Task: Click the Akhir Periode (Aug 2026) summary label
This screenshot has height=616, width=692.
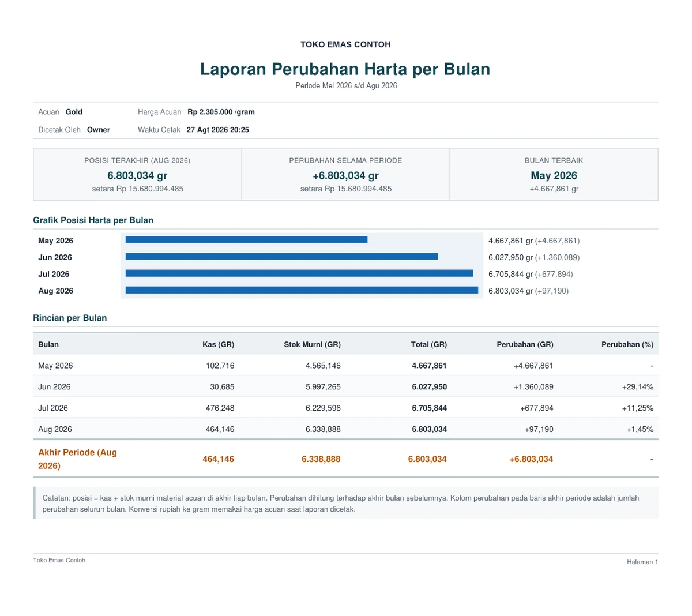Action: tap(77, 459)
